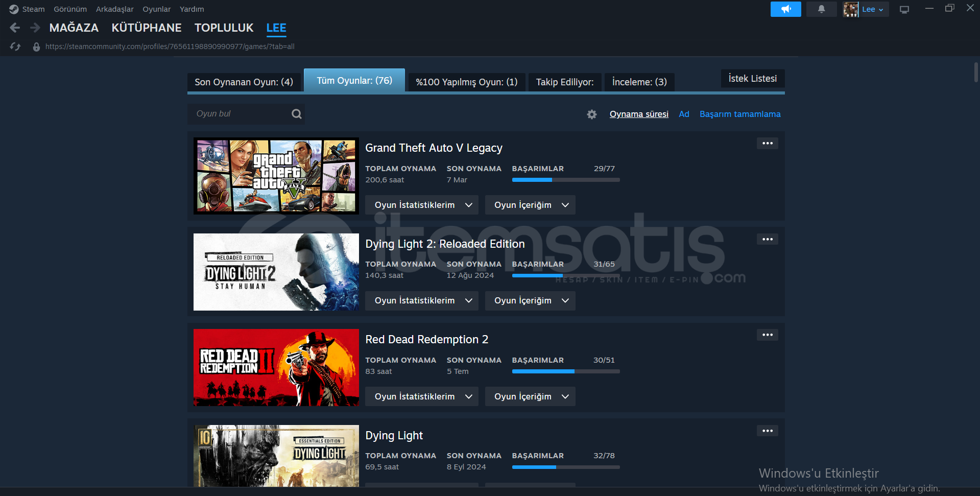The image size is (980, 496).
Task: Open the Lee account dropdown
Action: pyautogui.click(x=873, y=9)
